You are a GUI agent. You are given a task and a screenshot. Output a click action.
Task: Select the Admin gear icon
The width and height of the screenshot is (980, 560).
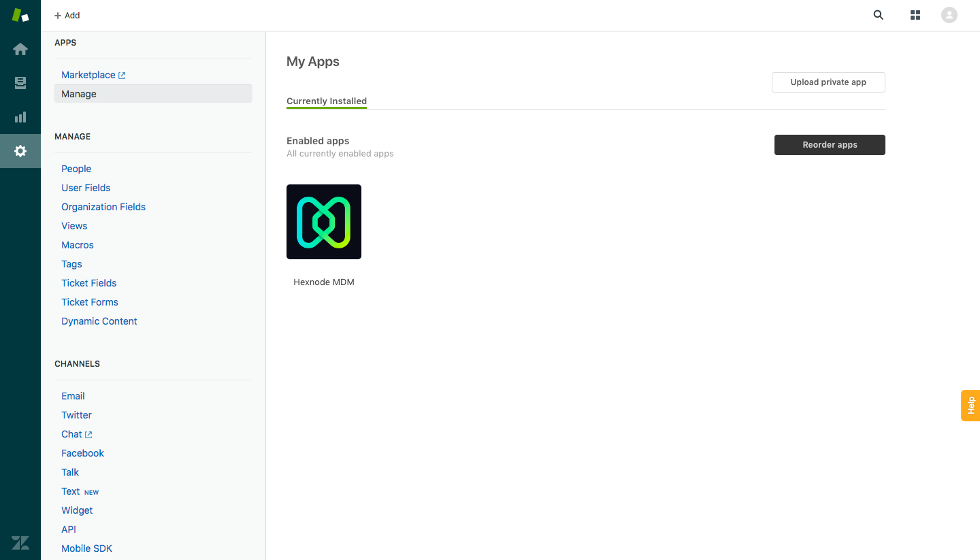(20, 151)
